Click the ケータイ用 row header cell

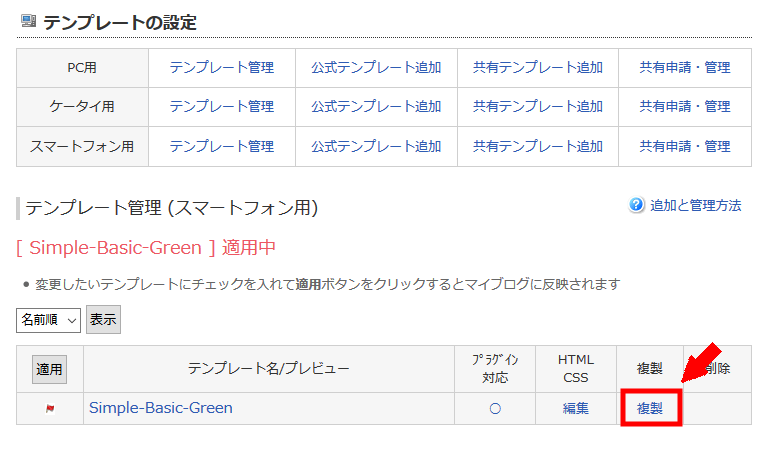point(82,107)
